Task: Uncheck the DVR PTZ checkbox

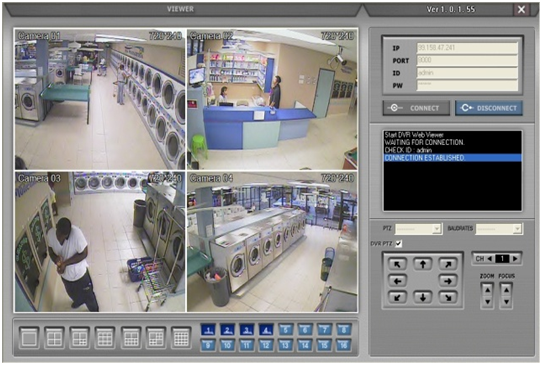Action: 399,244
